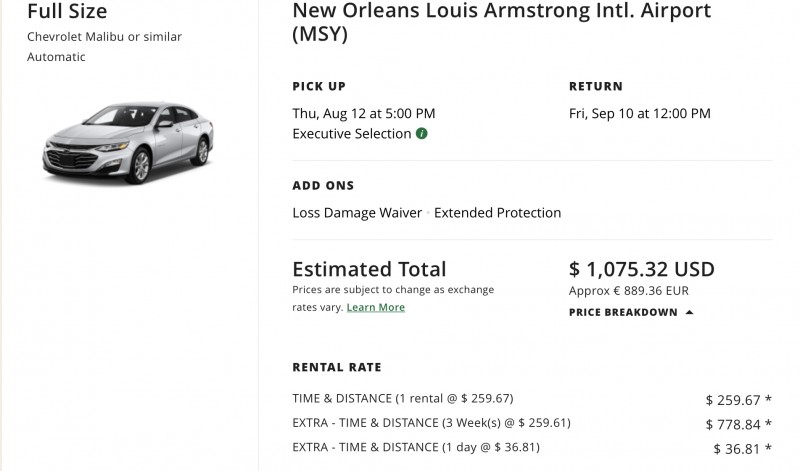Click the 3 Week(s) extra charge line
This screenshot has width=800, height=471.
tap(431, 422)
